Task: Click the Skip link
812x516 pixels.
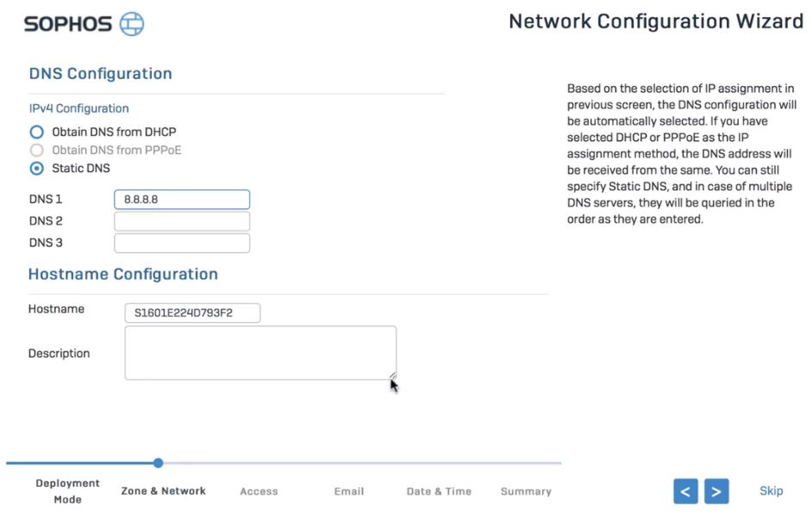Action: [x=771, y=490]
